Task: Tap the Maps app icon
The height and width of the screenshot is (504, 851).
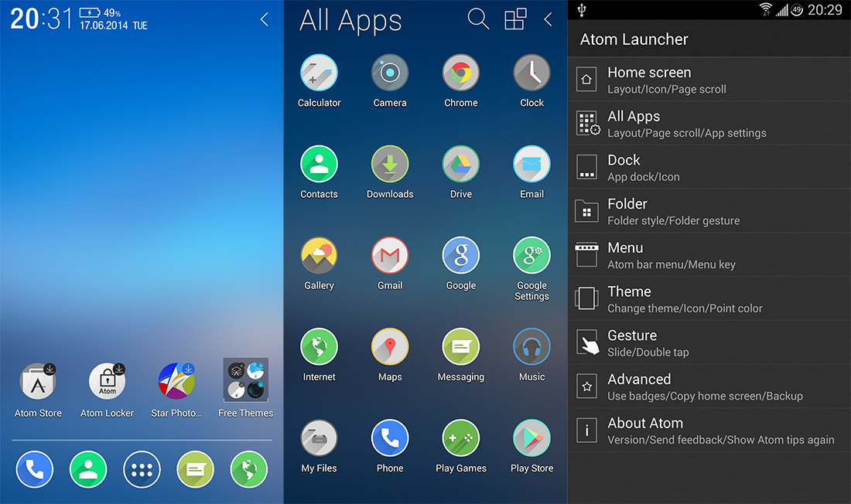Action: pos(390,347)
